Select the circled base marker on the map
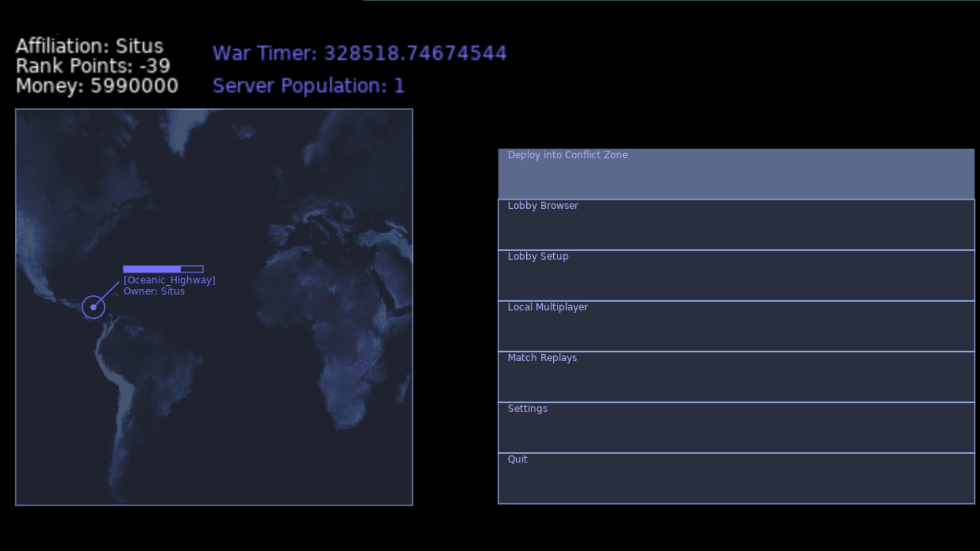980x551 pixels. 93,307
